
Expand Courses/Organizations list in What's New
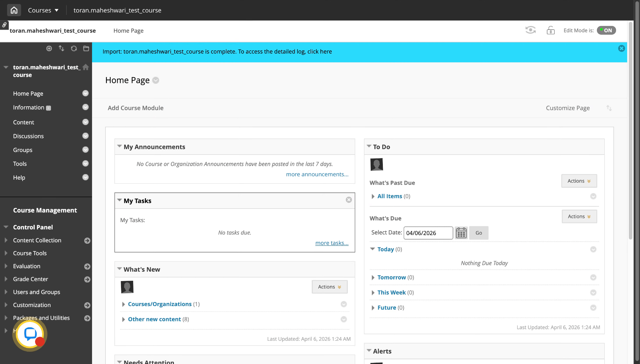point(123,304)
